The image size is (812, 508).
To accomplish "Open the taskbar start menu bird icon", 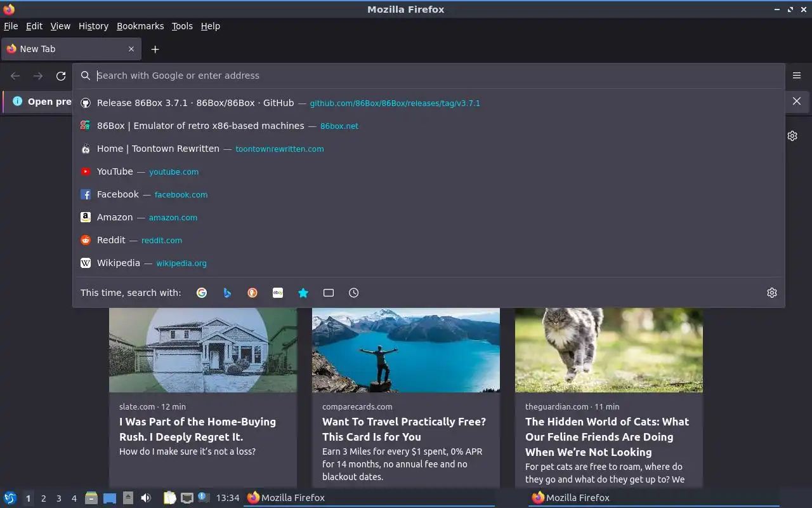I will pos(10,498).
